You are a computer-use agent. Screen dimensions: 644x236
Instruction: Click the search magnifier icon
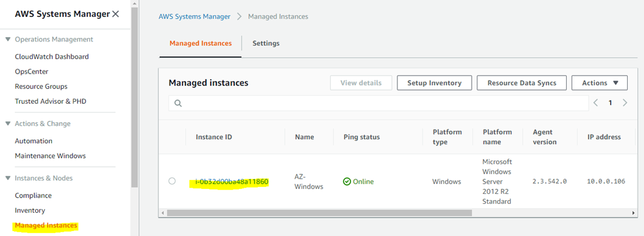click(x=178, y=103)
